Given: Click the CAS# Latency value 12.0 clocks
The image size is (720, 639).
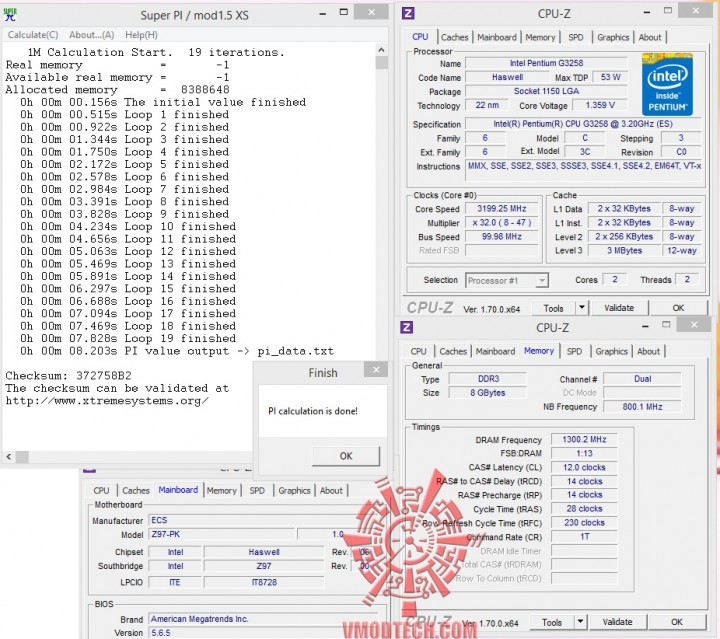Looking at the screenshot, I should tap(584, 467).
